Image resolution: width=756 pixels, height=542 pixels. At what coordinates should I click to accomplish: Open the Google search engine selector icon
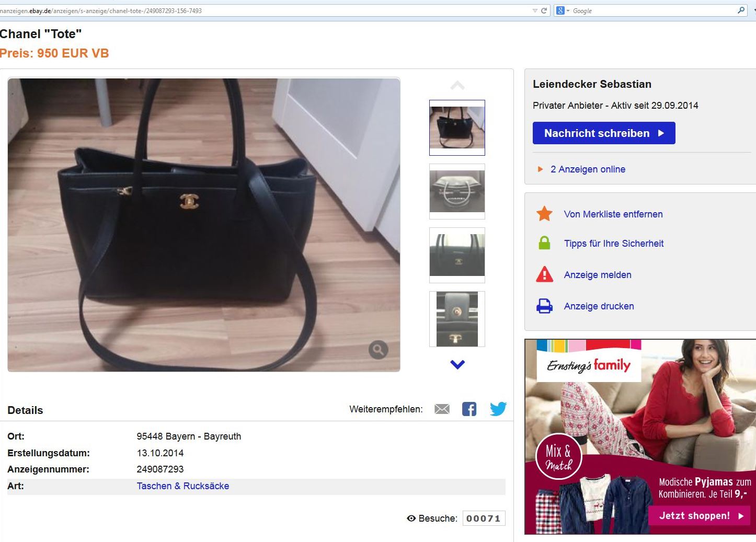[562, 10]
